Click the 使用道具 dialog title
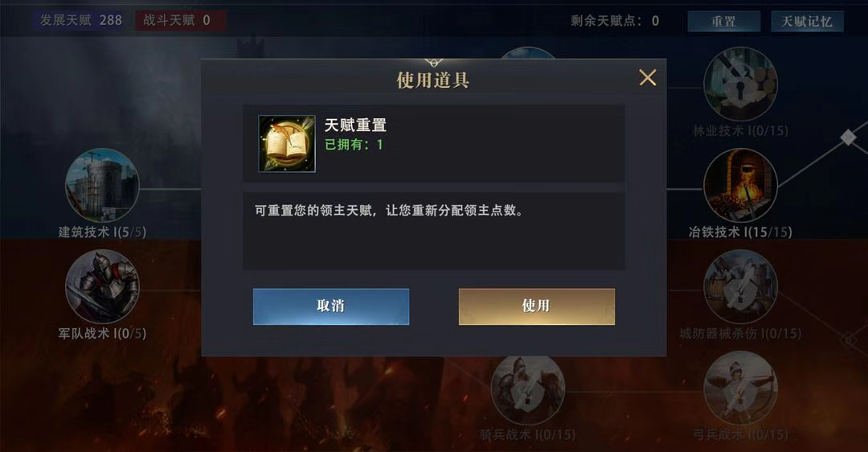 (433, 80)
